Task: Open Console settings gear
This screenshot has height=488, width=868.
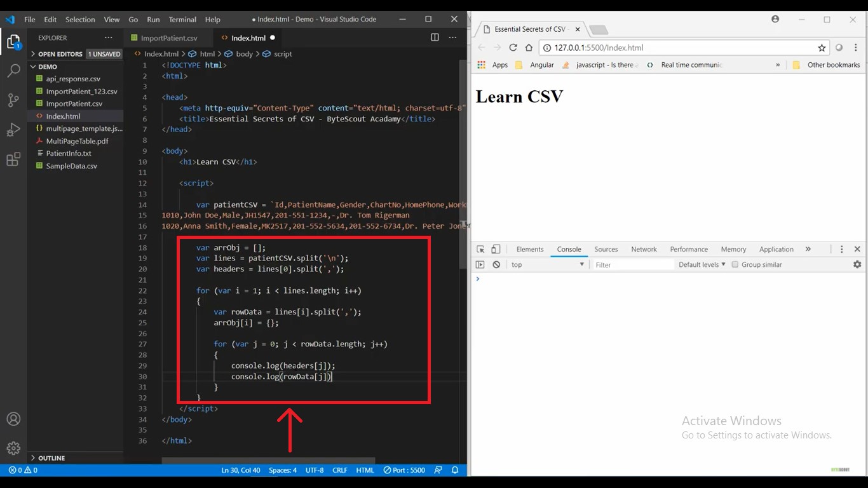Action: pos(857,264)
